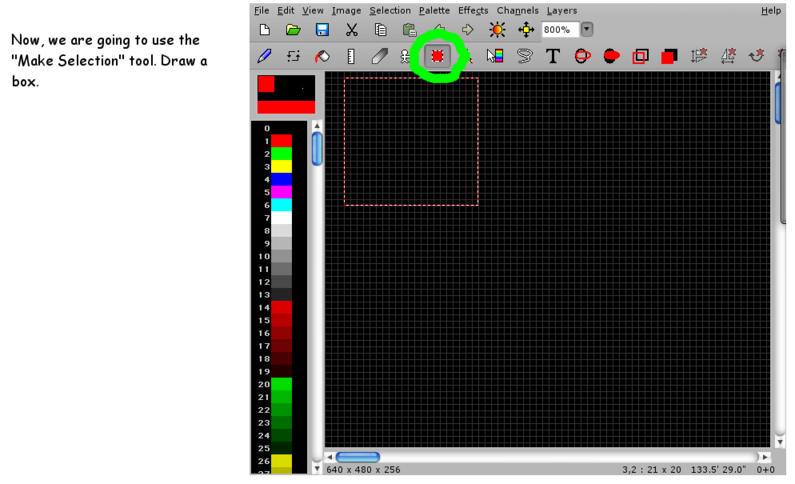
Task: Click the Open file folder icon
Action: coord(293,30)
